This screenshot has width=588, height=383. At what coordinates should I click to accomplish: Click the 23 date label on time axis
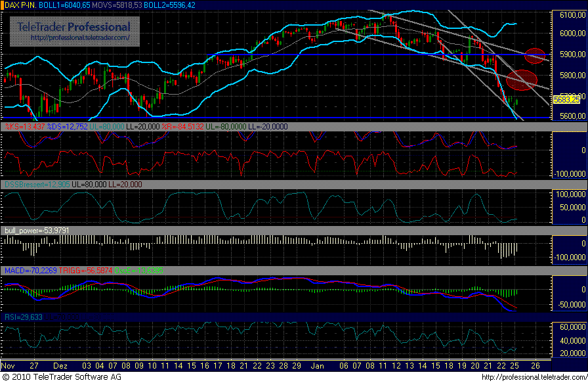pyautogui.click(x=270, y=366)
